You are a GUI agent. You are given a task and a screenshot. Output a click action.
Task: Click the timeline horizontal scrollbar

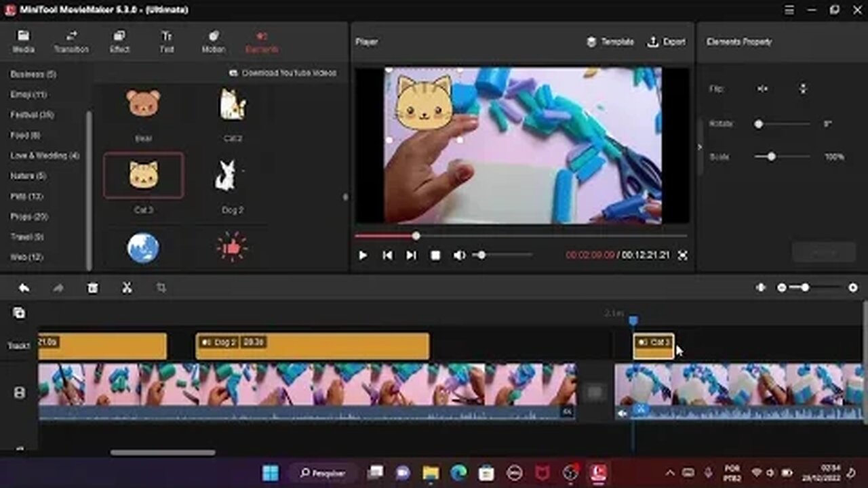pos(163,453)
